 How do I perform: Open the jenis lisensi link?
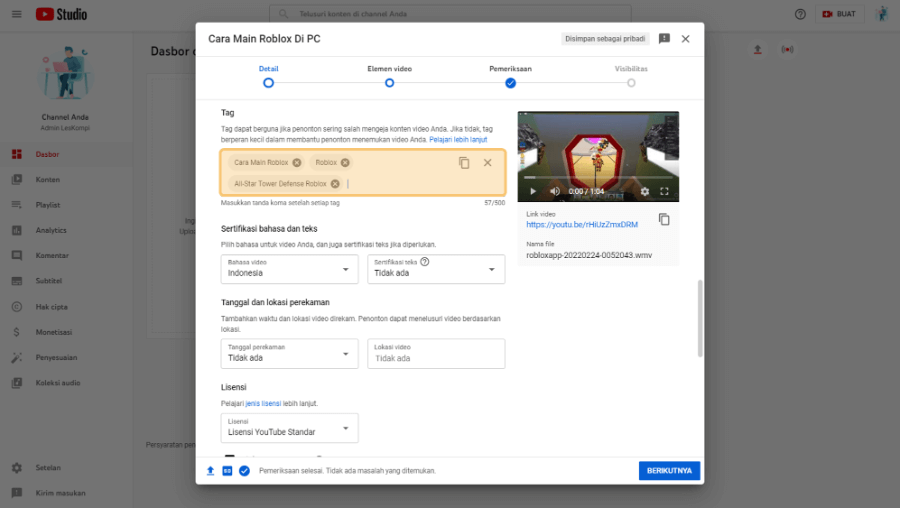coord(263,404)
